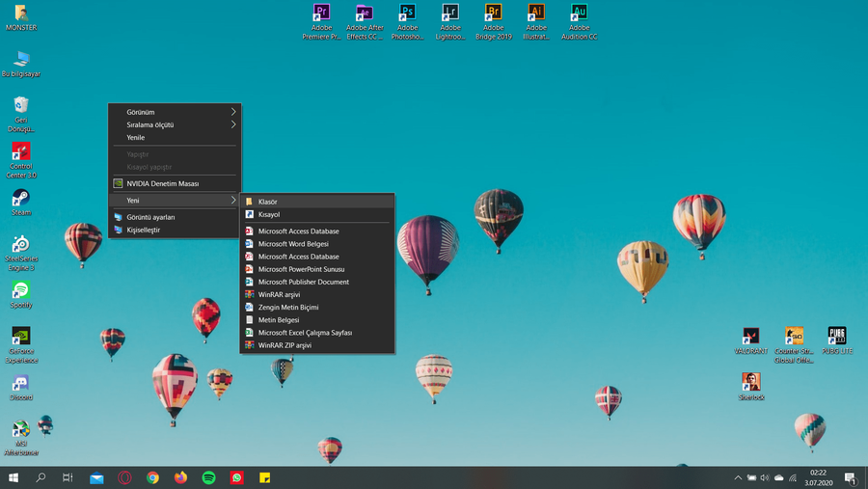Image resolution: width=868 pixels, height=489 pixels.
Task: Click the WhatsApp taskbar icon
Action: [x=236, y=477]
